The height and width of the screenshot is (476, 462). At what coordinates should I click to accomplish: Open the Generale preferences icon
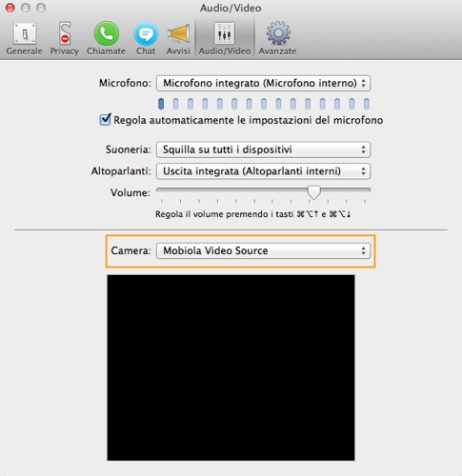(24, 33)
